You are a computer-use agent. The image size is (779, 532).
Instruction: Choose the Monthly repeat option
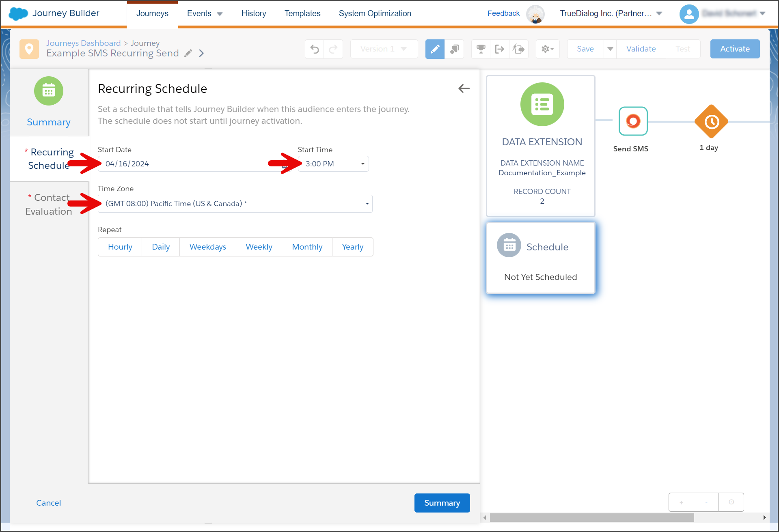pyautogui.click(x=307, y=247)
